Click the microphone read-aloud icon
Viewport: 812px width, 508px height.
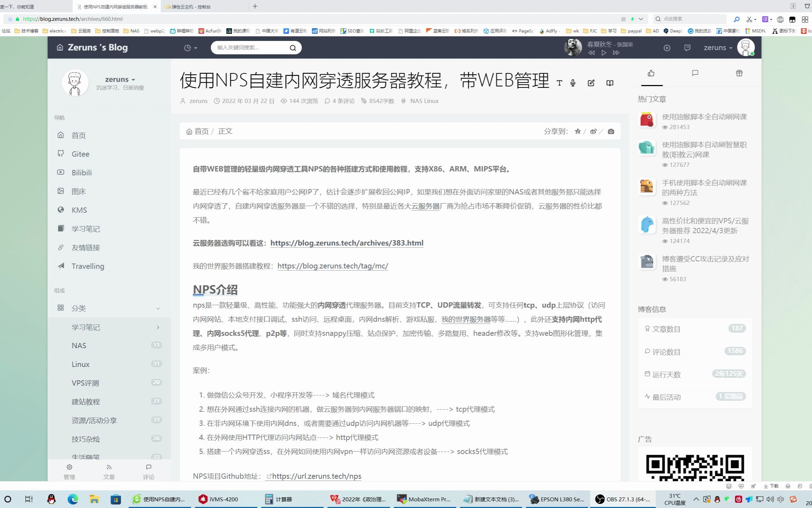[x=573, y=83]
